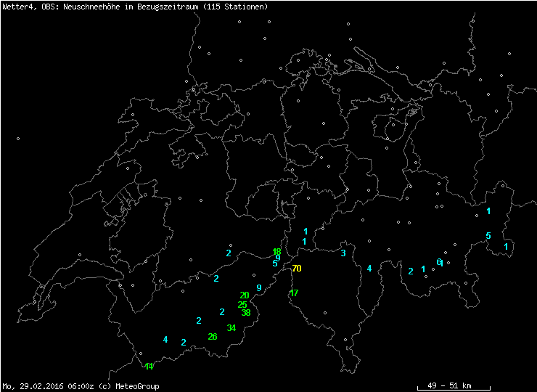Select the green 17 station value
This screenshot has height=392, width=537.
pos(294,293)
